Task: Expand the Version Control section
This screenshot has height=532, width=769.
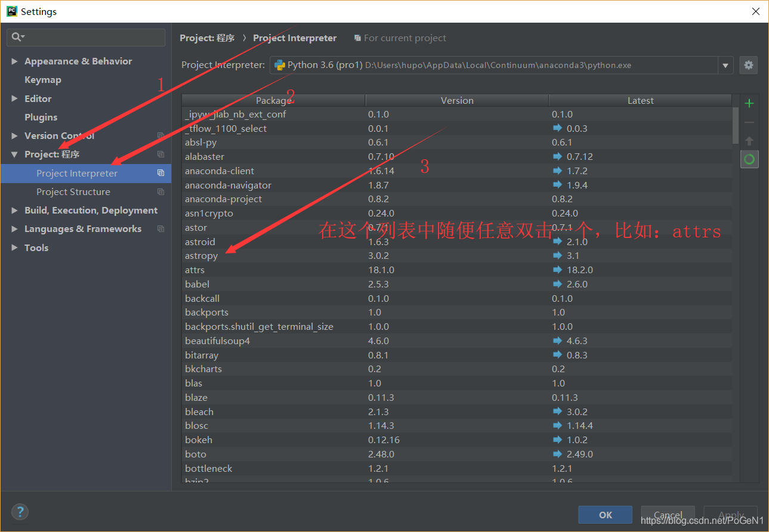Action: point(14,136)
